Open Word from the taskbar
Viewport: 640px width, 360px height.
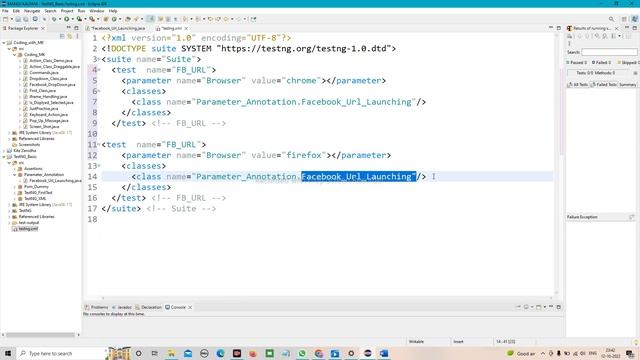(x=384, y=353)
